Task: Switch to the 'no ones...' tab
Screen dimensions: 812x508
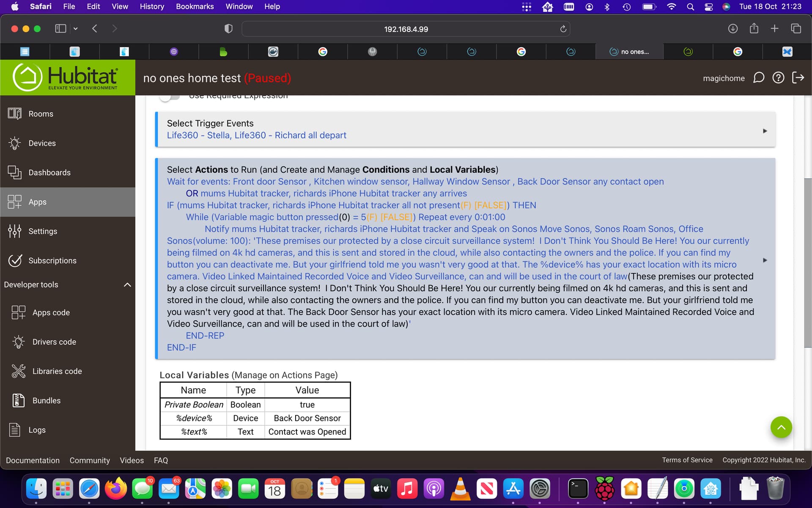Action: click(629, 52)
